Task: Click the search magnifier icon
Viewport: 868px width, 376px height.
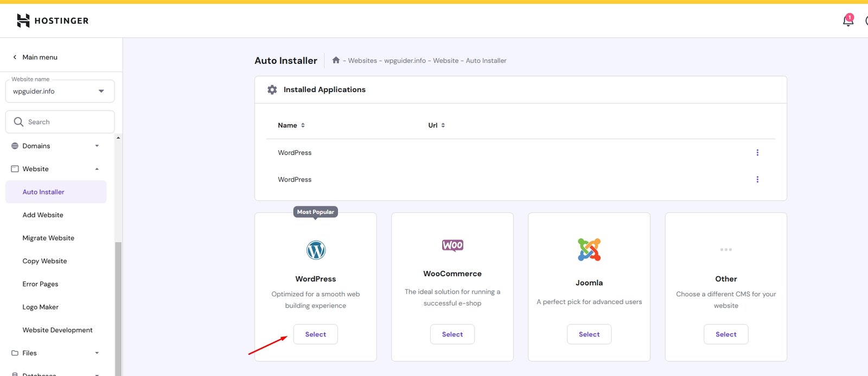Action: click(x=18, y=122)
